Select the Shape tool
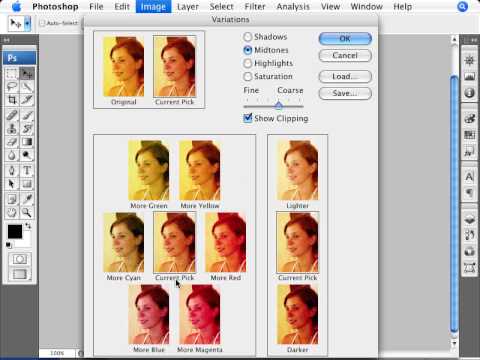 [27, 184]
